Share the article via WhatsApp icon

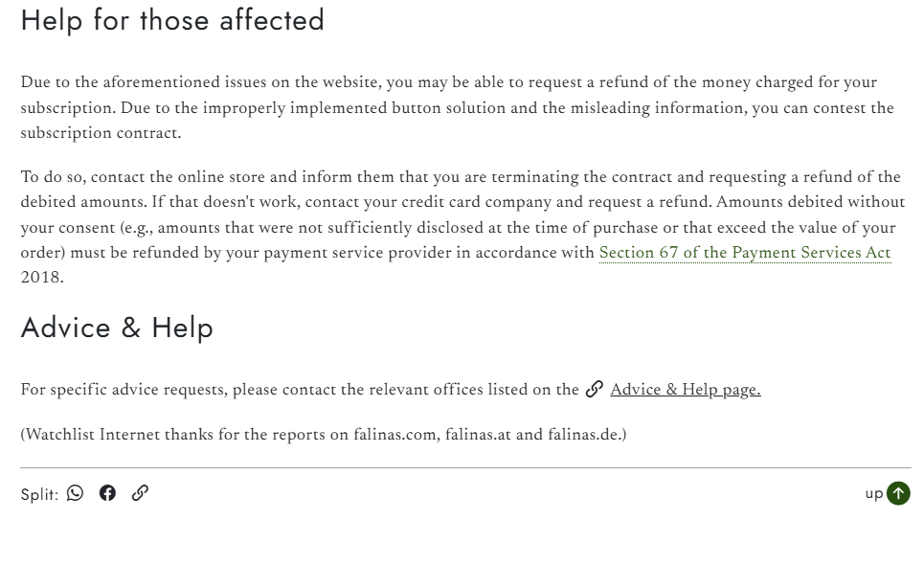point(76,493)
